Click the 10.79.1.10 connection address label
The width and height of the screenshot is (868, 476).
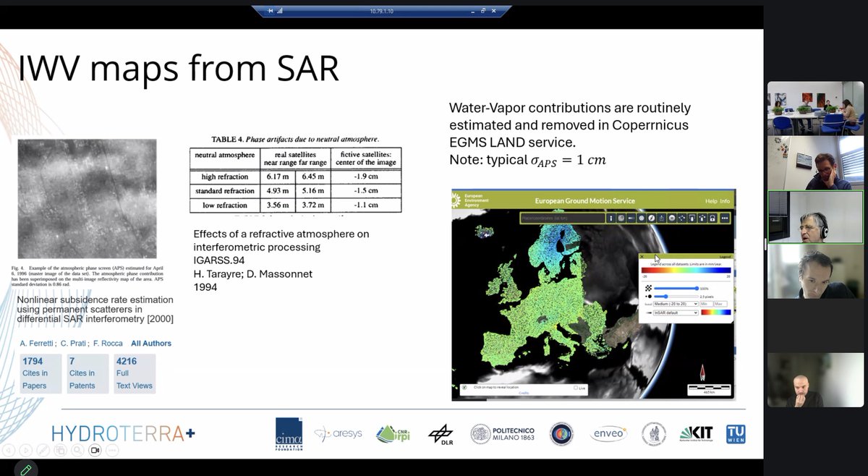pyautogui.click(x=381, y=12)
